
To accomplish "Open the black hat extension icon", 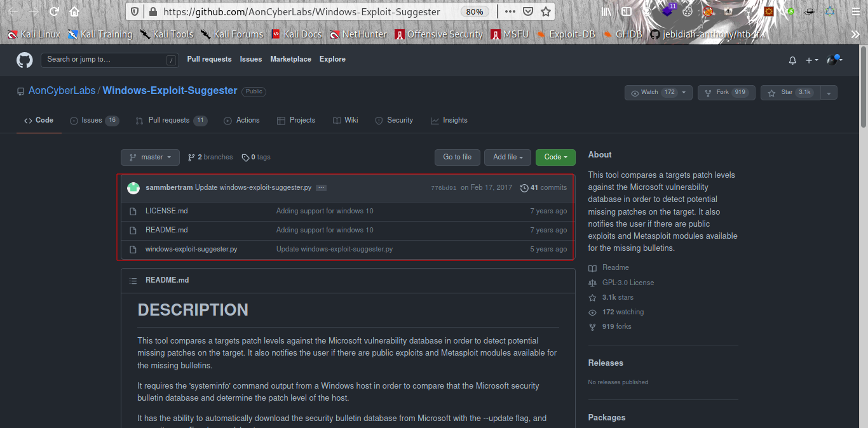I will [x=810, y=11].
